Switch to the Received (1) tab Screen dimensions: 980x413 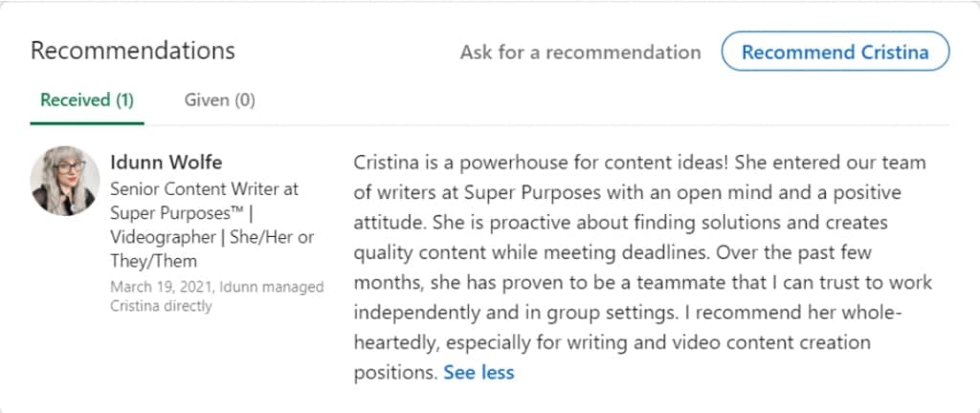(x=86, y=99)
